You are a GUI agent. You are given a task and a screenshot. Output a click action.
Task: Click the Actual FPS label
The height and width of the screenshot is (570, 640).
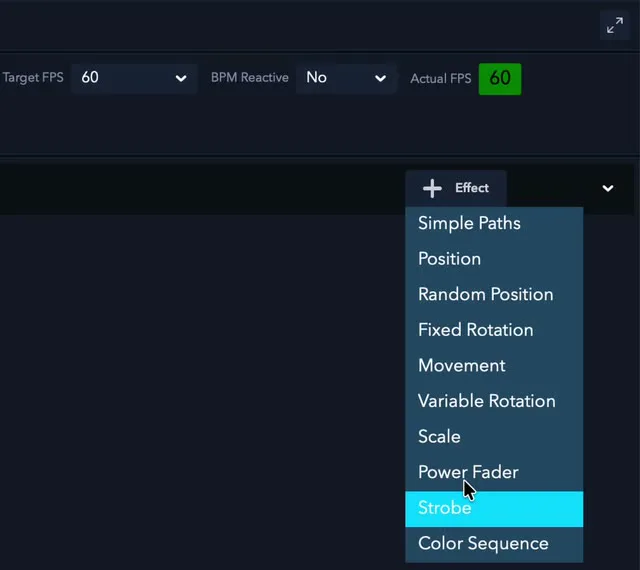pyautogui.click(x=441, y=78)
